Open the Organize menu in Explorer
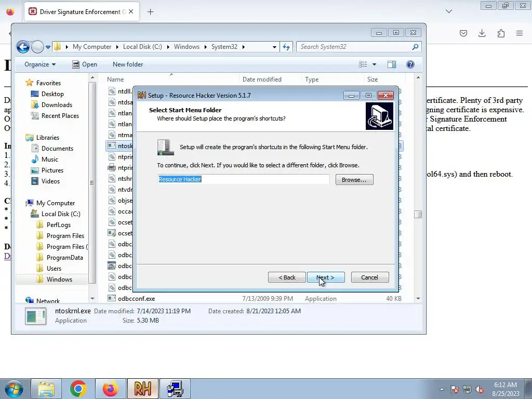Image resolution: width=532 pixels, height=399 pixels. tap(40, 64)
